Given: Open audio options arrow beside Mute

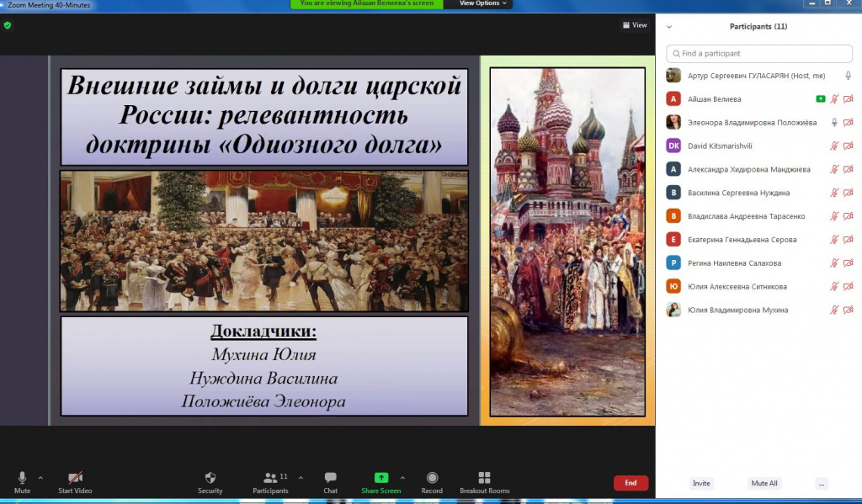Looking at the screenshot, I should [40, 478].
